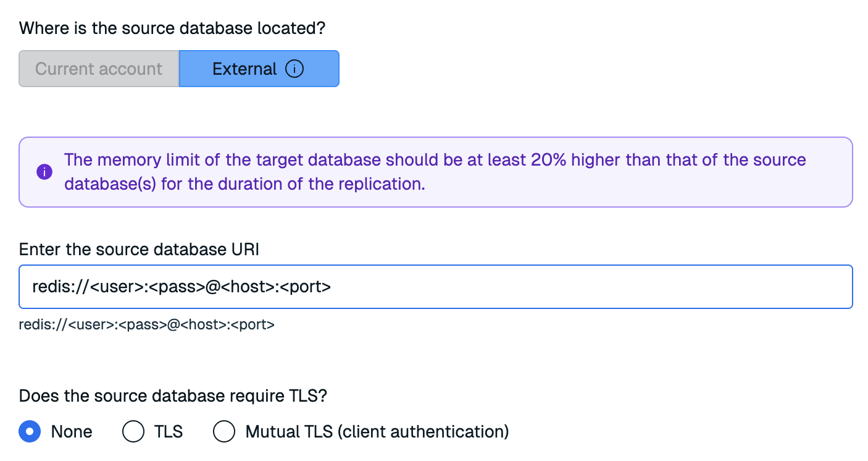
Task: Click the purple info icon in memory notice
Action: click(44, 172)
